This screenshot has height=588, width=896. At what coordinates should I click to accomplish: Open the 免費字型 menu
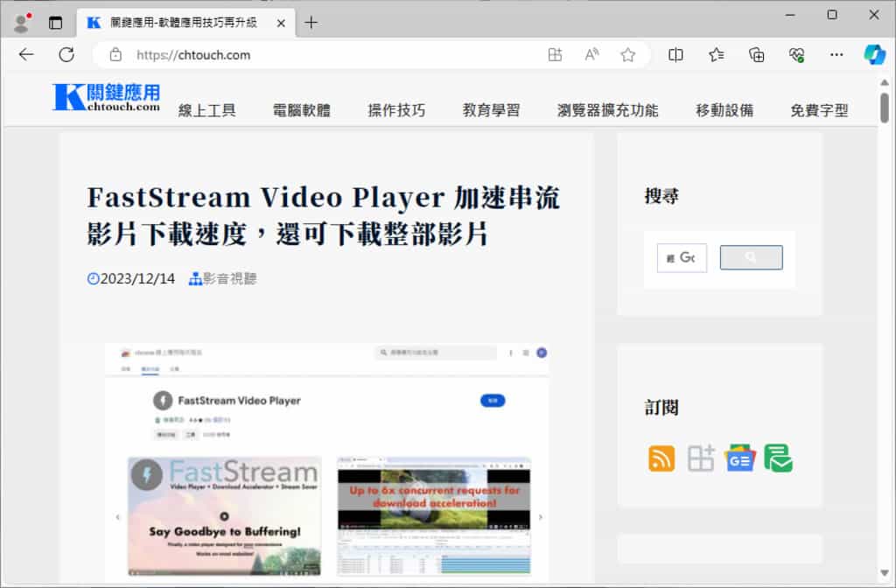point(819,109)
